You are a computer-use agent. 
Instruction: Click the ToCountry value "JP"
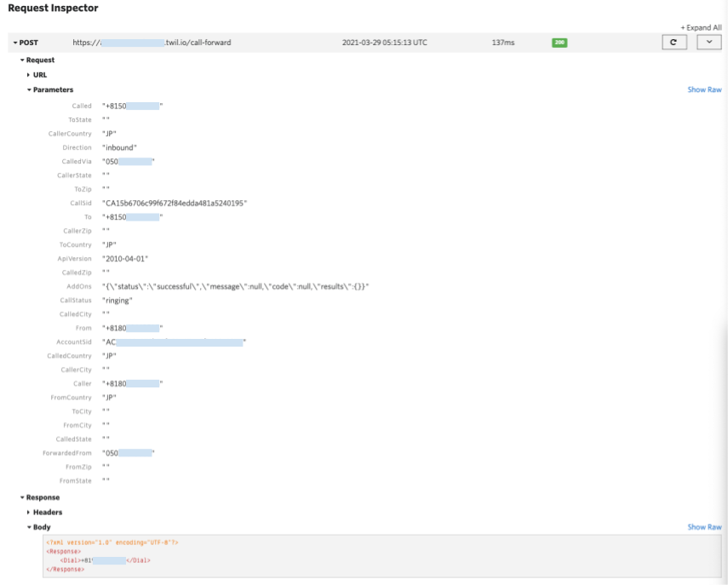click(109, 244)
